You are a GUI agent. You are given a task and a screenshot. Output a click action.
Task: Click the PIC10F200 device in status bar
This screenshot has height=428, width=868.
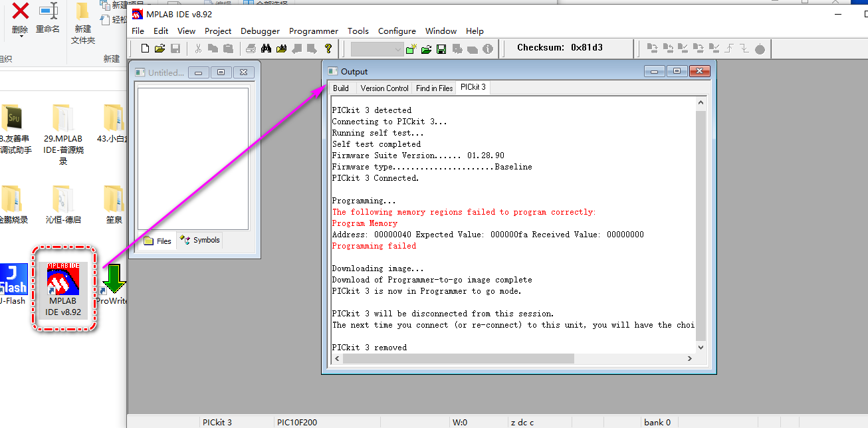pos(298,422)
